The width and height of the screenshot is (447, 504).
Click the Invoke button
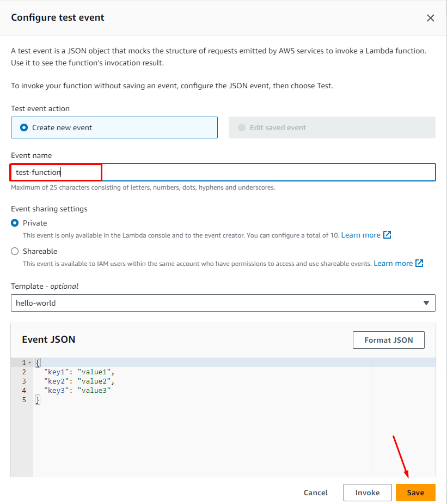368,493
